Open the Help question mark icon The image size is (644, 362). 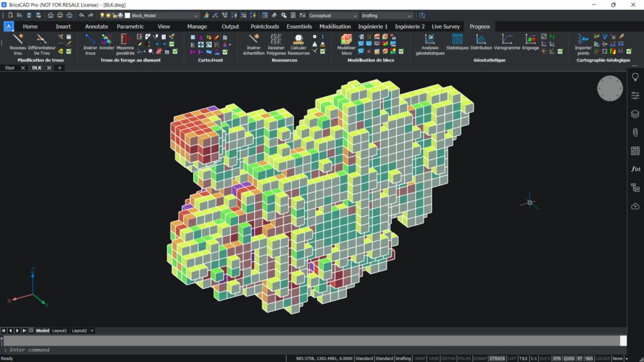422,15
